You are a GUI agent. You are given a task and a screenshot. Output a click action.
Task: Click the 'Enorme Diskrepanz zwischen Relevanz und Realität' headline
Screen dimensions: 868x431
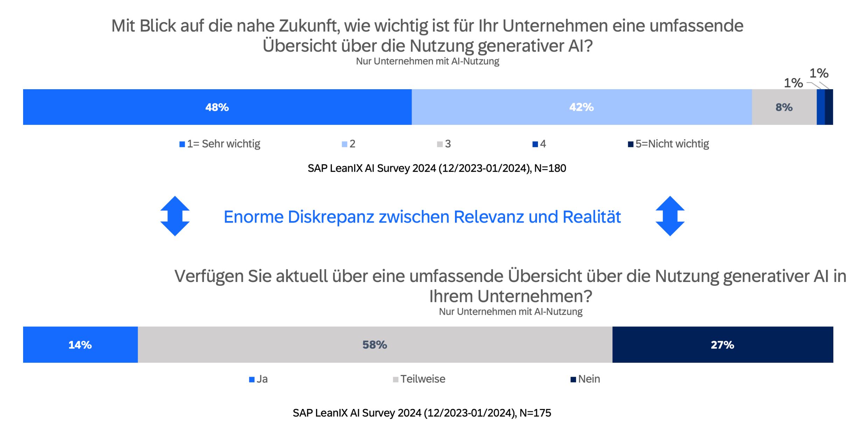tap(422, 217)
